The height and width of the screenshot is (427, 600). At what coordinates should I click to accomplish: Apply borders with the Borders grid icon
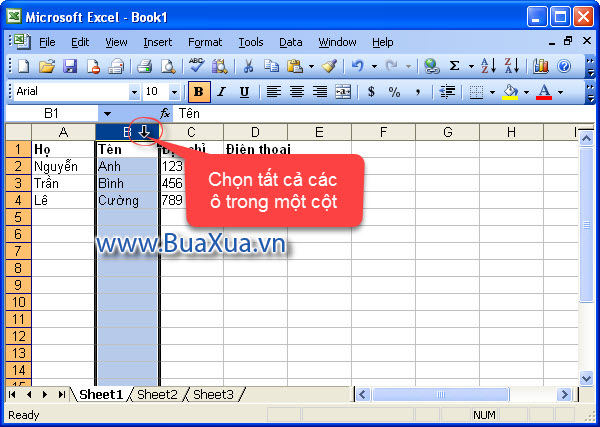pos(476,92)
